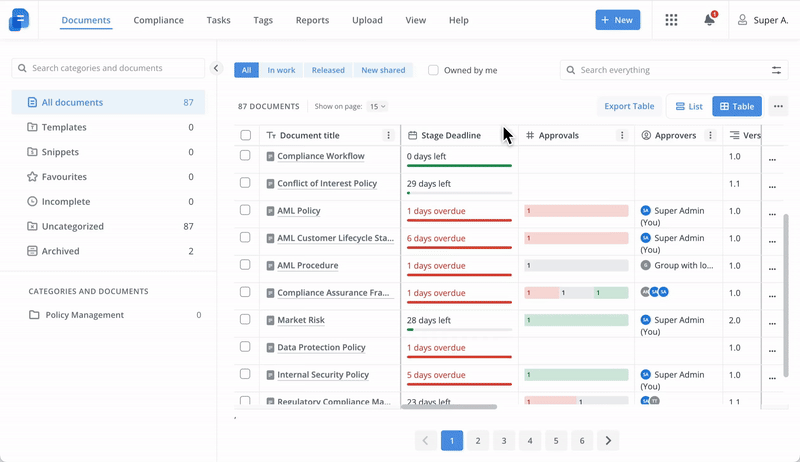800x462 pixels.
Task: Switch to the In work filter tab
Action: click(281, 70)
